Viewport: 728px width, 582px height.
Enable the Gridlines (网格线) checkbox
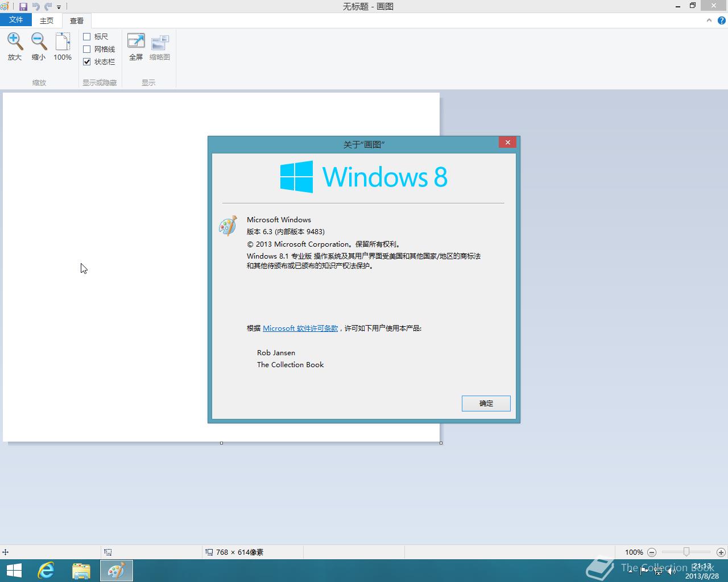click(87, 49)
